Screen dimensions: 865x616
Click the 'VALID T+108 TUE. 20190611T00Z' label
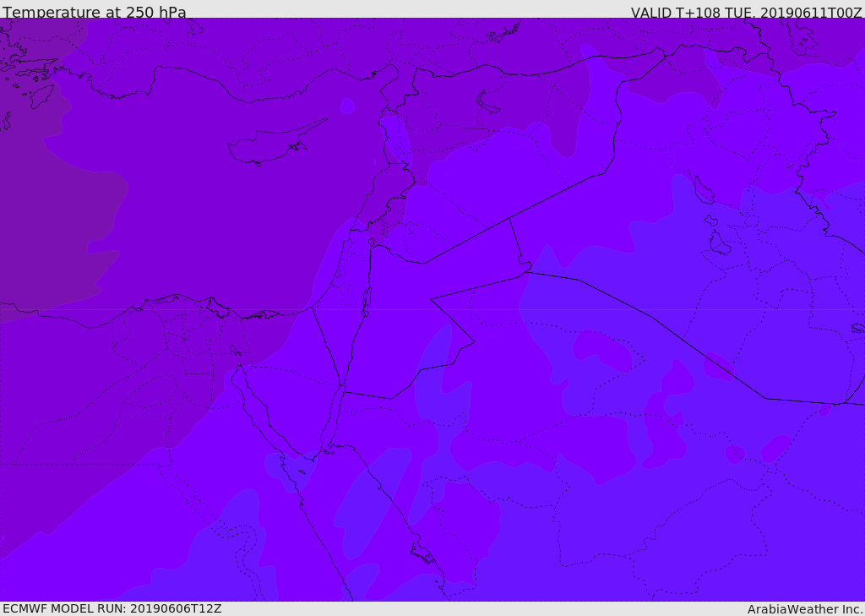pos(747,12)
